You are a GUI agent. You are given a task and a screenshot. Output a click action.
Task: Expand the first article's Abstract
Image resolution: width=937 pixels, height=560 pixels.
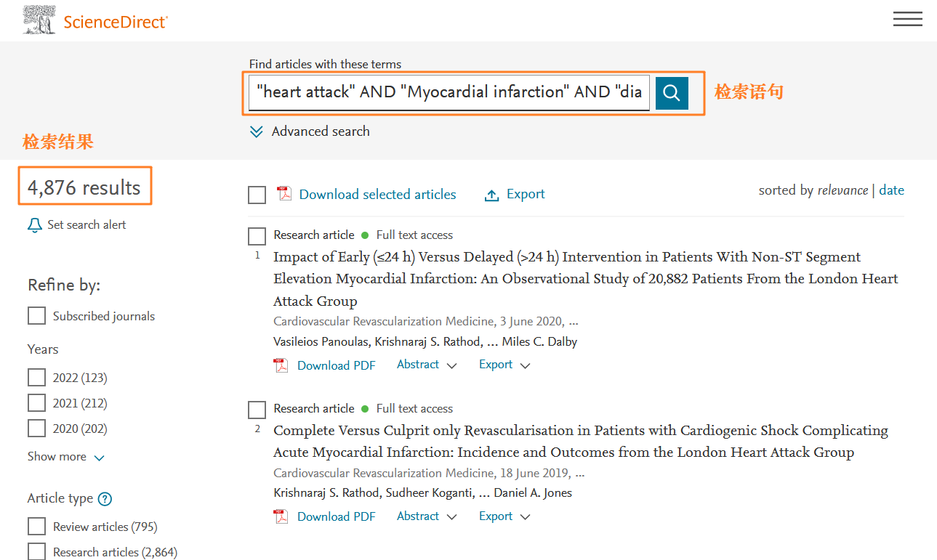tap(427, 365)
